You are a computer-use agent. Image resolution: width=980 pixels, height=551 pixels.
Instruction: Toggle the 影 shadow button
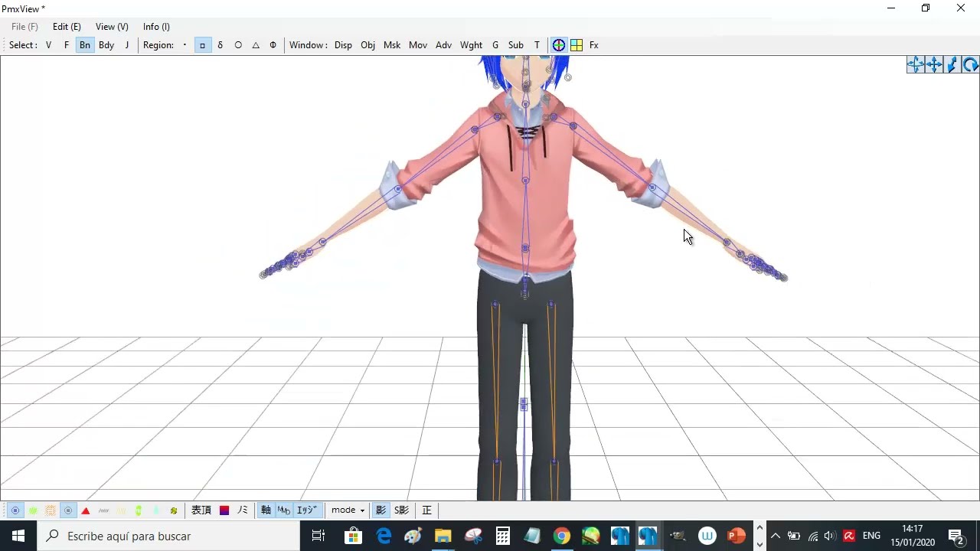[x=381, y=510]
